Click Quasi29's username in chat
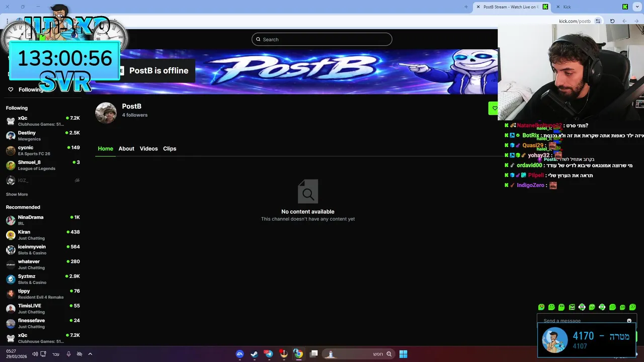644x362 pixels. pos(533,145)
